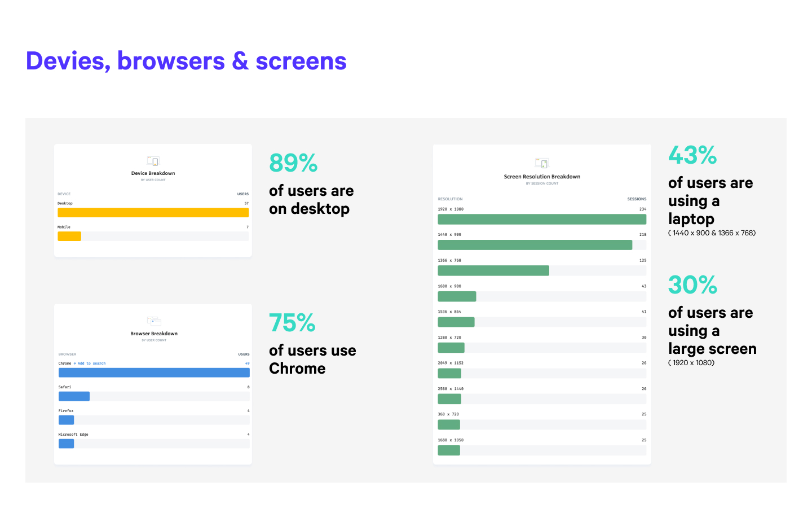Click the 'Devies, browsers & screens' heading
812x508 pixels.
pos(186,61)
